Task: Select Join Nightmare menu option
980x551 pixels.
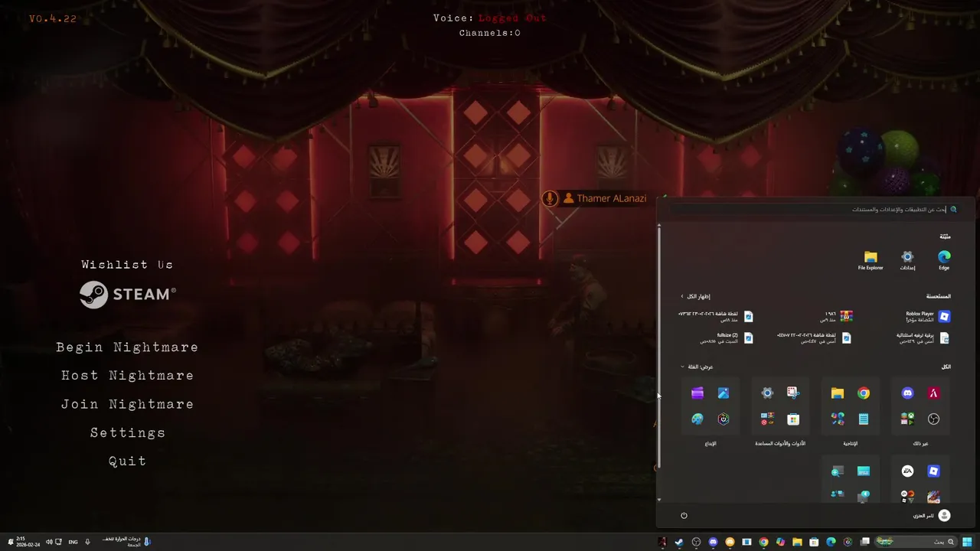Action: pos(127,404)
